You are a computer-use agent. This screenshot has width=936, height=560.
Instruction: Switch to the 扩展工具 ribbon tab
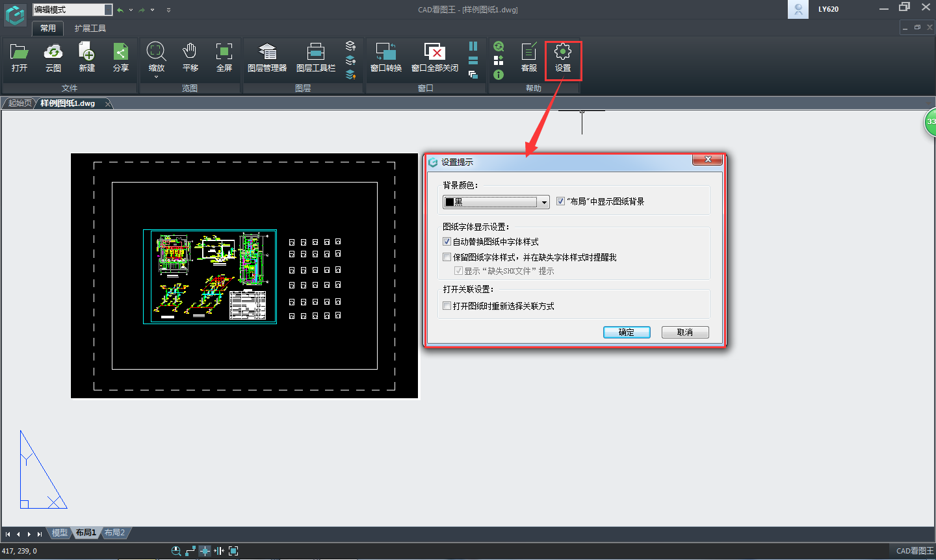click(90, 29)
